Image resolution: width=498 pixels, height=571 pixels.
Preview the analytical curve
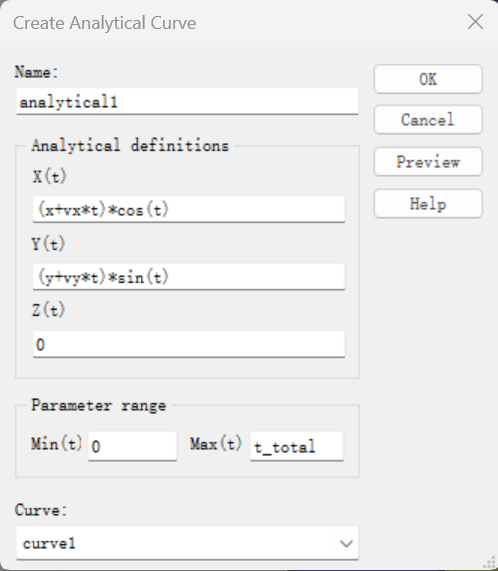coord(428,162)
